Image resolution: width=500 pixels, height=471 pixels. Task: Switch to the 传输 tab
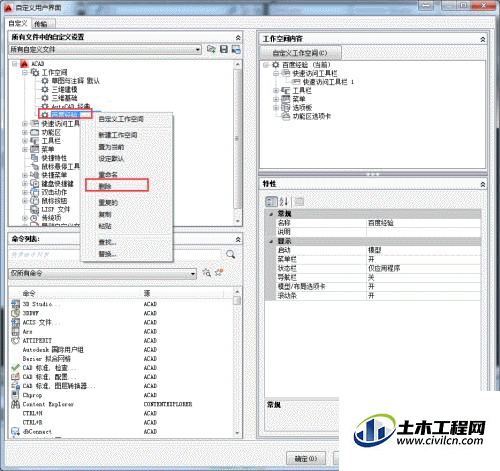coord(41,24)
